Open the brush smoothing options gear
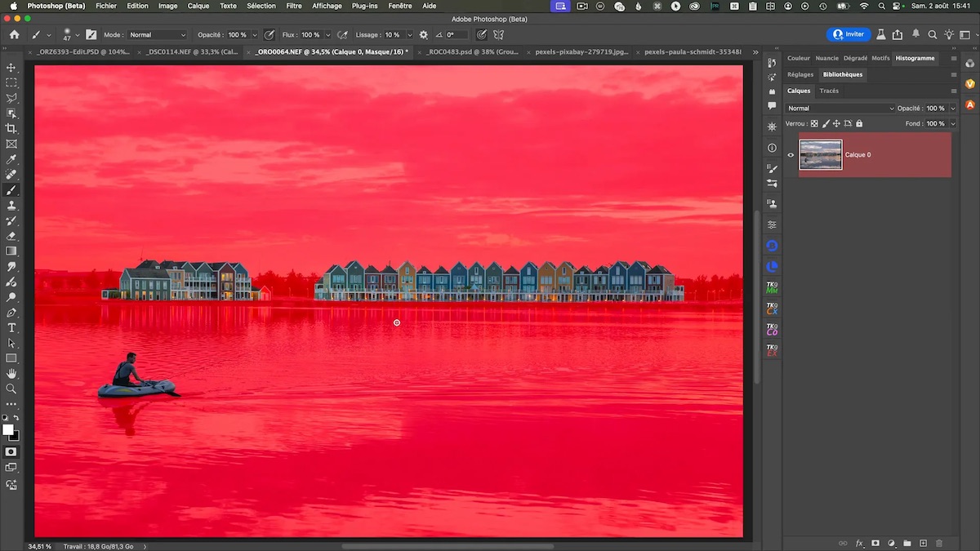The height and width of the screenshot is (551, 980). (x=423, y=35)
